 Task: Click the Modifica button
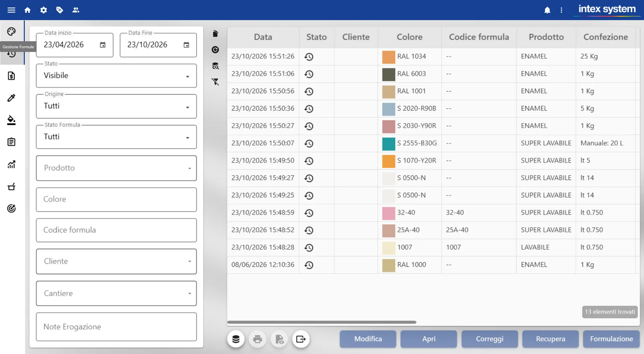(x=368, y=339)
